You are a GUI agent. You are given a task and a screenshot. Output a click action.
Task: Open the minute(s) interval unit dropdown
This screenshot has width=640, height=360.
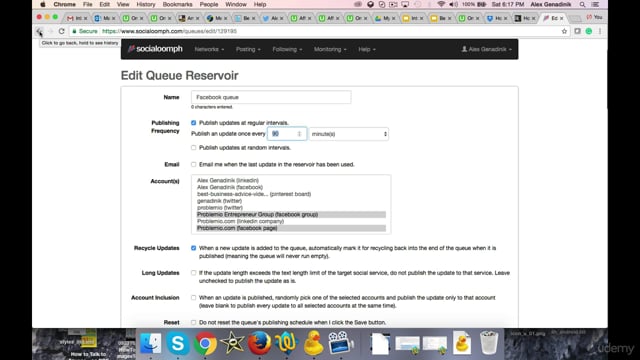(349, 134)
